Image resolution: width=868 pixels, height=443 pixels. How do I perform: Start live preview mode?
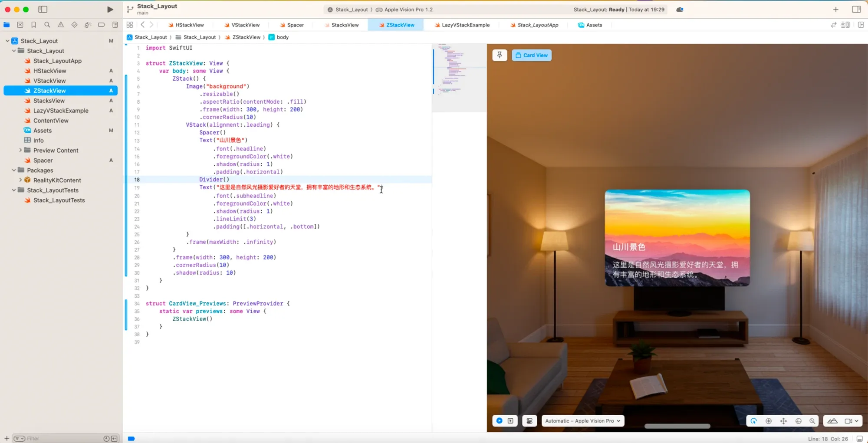[x=499, y=421]
